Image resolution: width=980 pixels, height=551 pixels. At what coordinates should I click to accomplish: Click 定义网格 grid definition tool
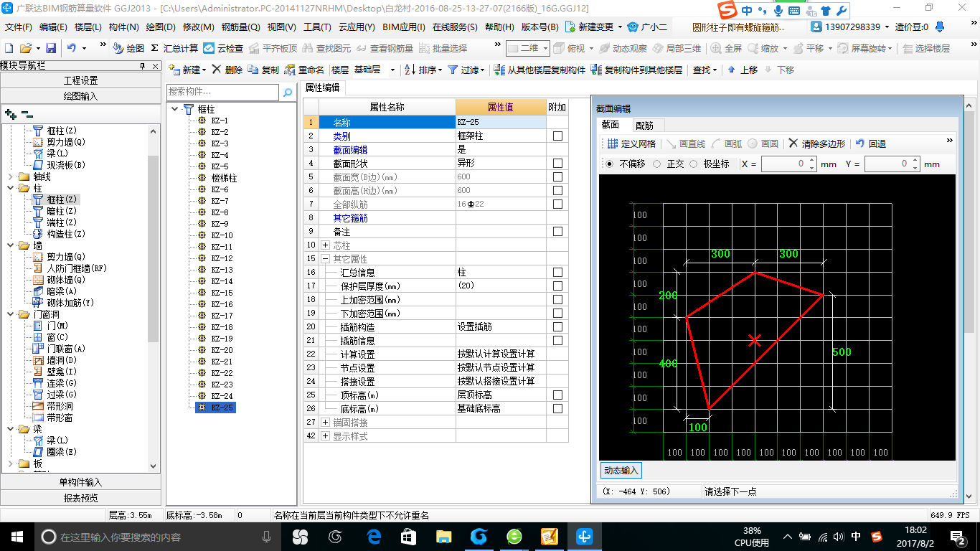coord(631,143)
